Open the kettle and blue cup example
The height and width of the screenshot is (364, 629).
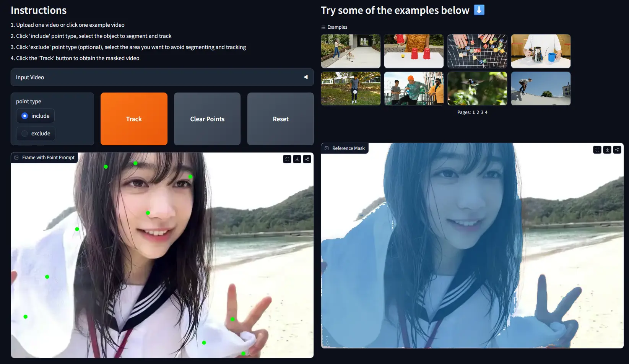click(x=541, y=51)
